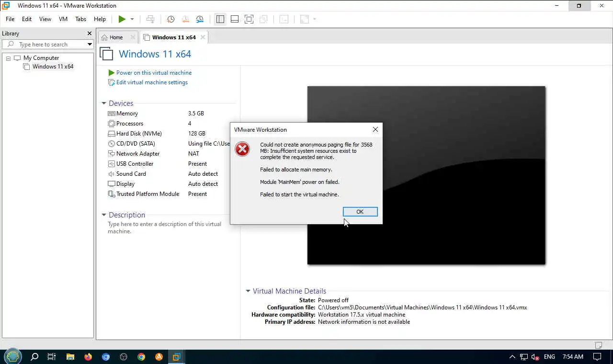613x364 pixels.
Task: Click the Network Adapter device icon
Action: click(112, 154)
